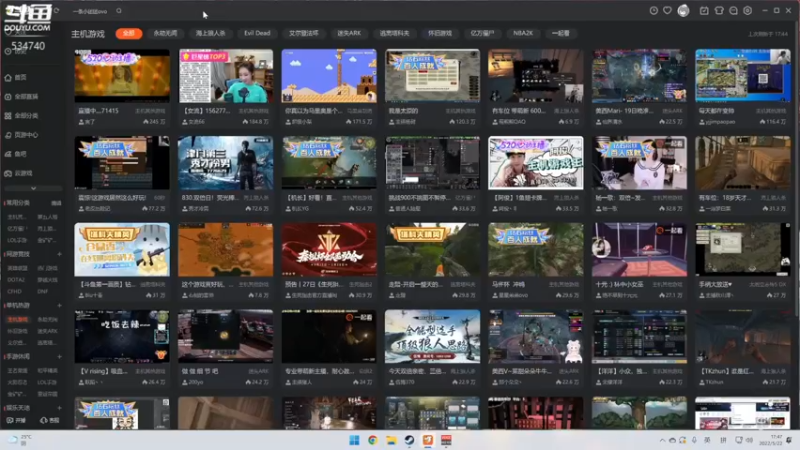Click 开播 start streaming at the sidebar bottom
The image size is (800, 450).
click(16, 420)
